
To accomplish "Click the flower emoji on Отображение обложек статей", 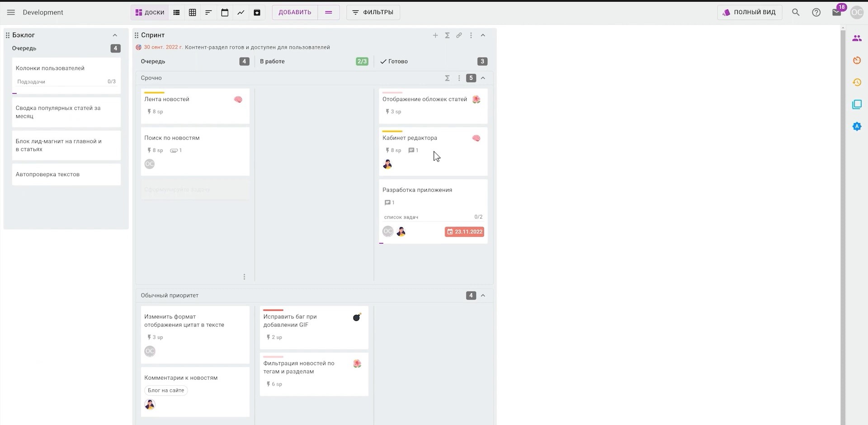I will coord(476,100).
